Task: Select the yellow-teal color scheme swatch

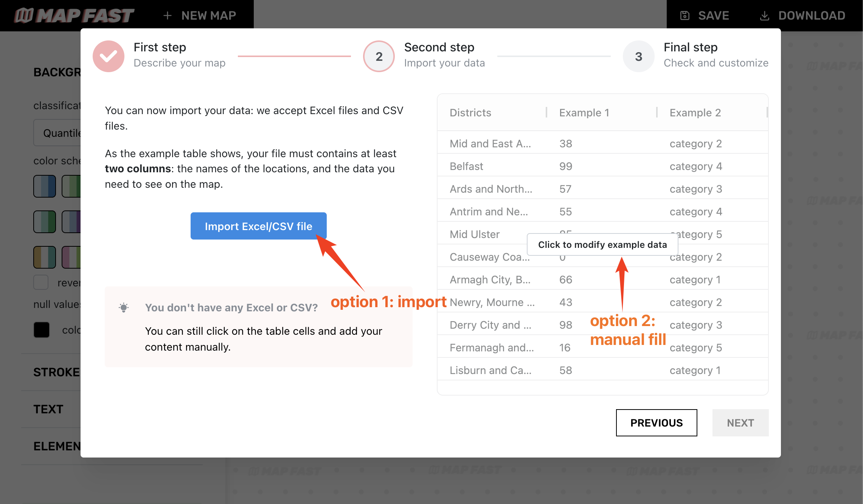Action: 45,257
